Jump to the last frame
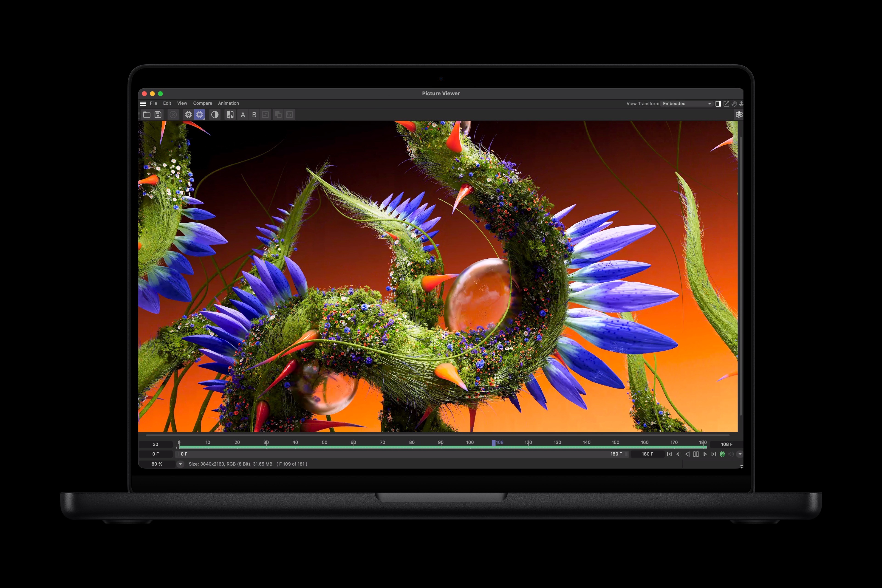This screenshot has height=588, width=882. pos(714,454)
